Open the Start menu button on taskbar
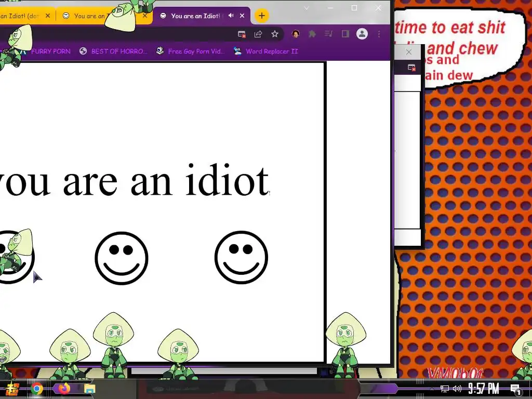Screen dimensions: 532x399 (x=12, y=389)
